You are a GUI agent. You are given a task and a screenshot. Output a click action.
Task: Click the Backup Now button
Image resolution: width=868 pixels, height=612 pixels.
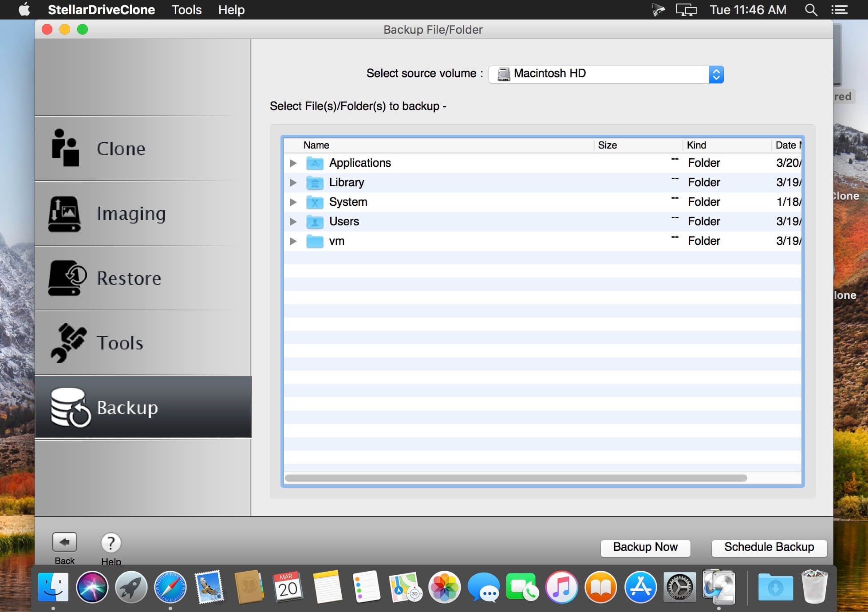[x=645, y=547]
